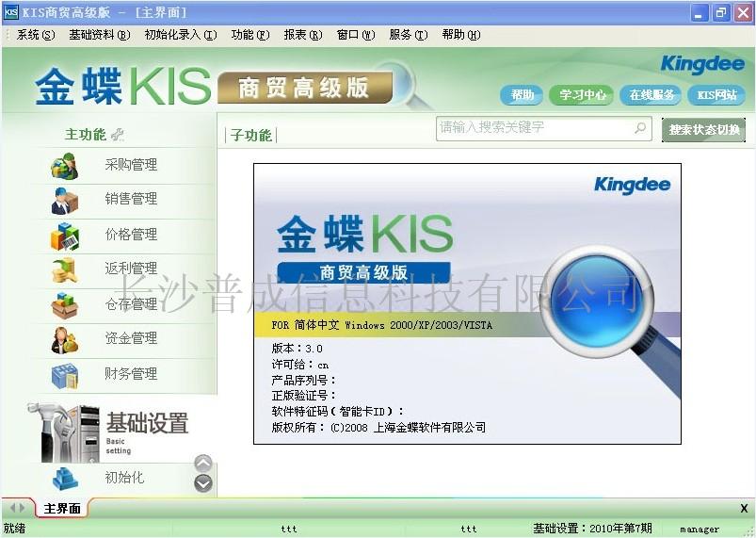Click the 在线服务 online service button
756x538 pixels.
651,94
